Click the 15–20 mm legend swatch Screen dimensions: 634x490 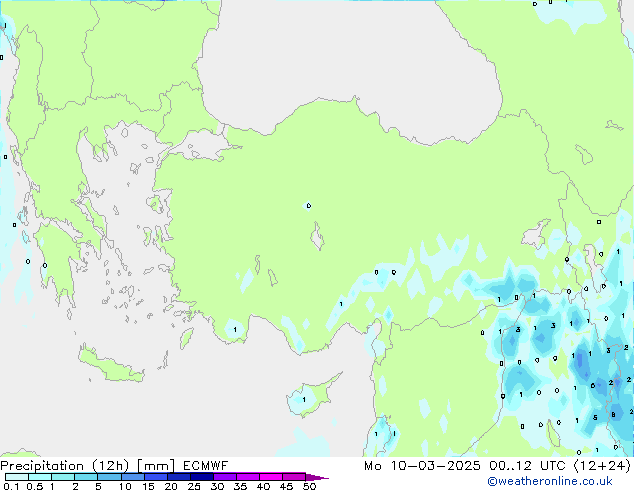(x=156, y=477)
